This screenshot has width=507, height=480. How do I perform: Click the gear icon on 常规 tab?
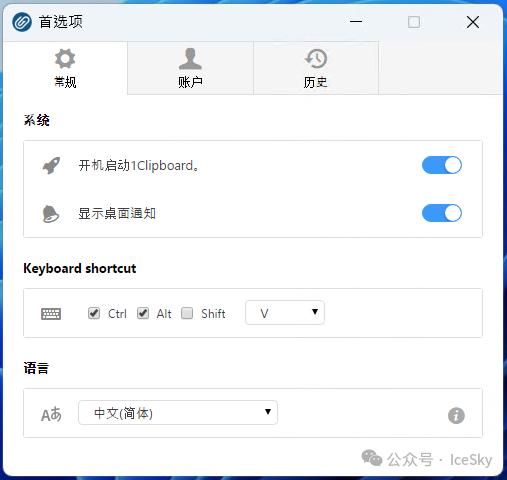65,59
